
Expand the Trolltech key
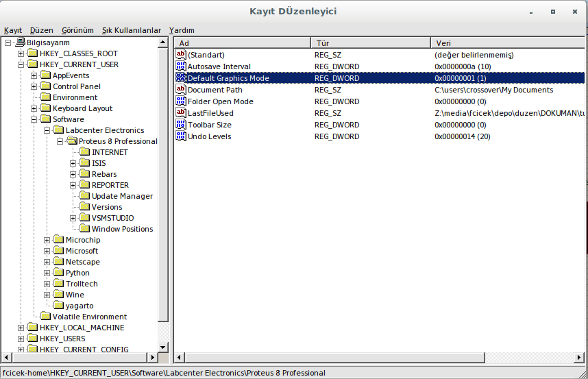[47, 284]
